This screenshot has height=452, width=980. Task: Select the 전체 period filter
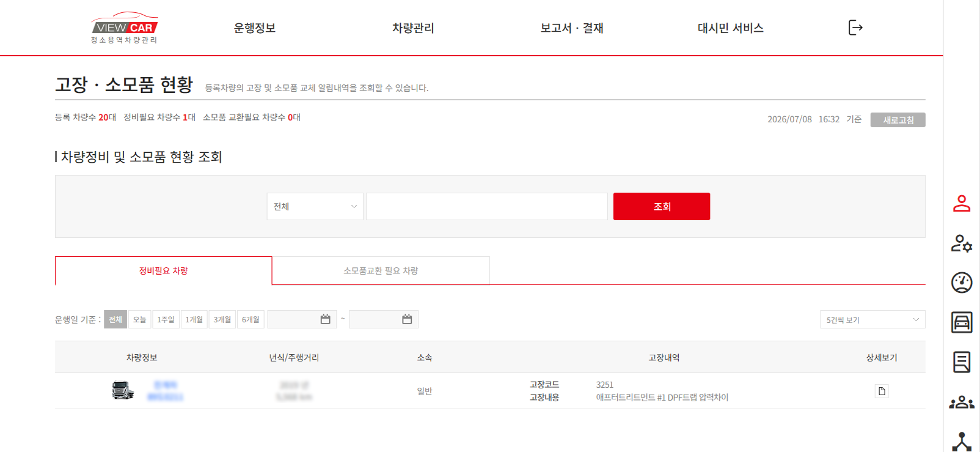[115, 319]
